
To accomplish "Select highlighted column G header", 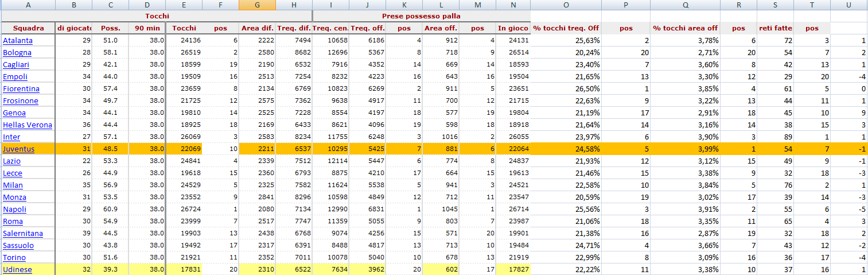I will tap(257, 5).
